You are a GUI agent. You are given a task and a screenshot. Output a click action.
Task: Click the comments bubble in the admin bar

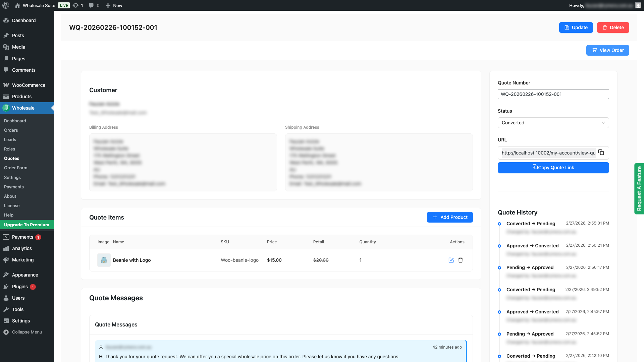click(91, 5)
